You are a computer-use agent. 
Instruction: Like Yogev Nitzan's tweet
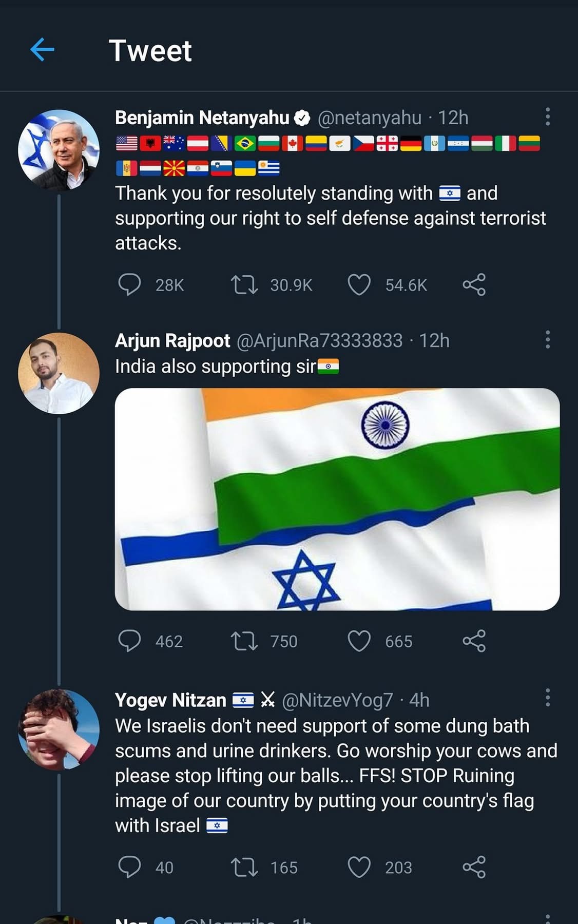(359, 867)
